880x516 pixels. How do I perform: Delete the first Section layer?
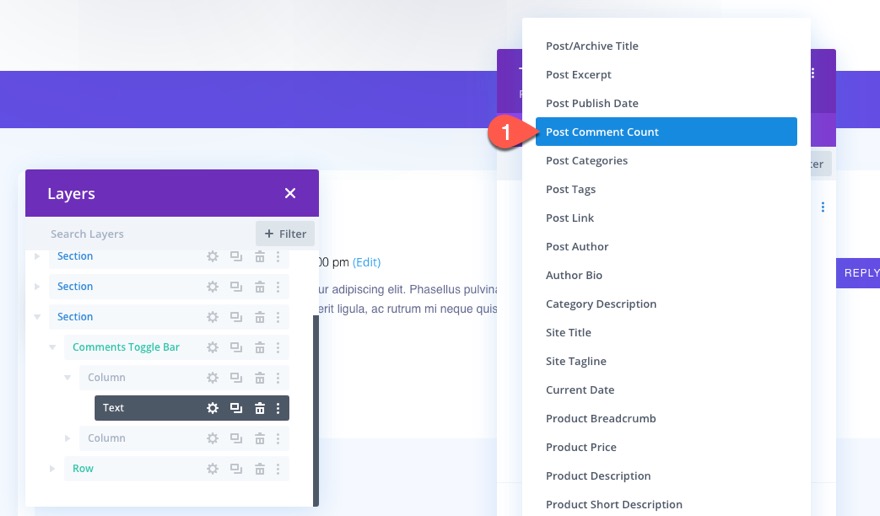[259, 257]
